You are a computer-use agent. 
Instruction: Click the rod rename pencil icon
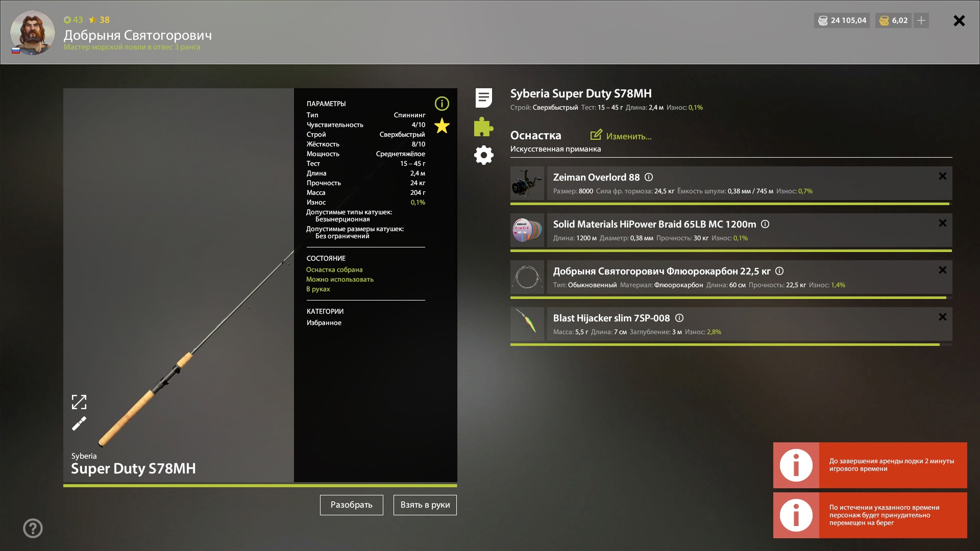click(79, 423)
